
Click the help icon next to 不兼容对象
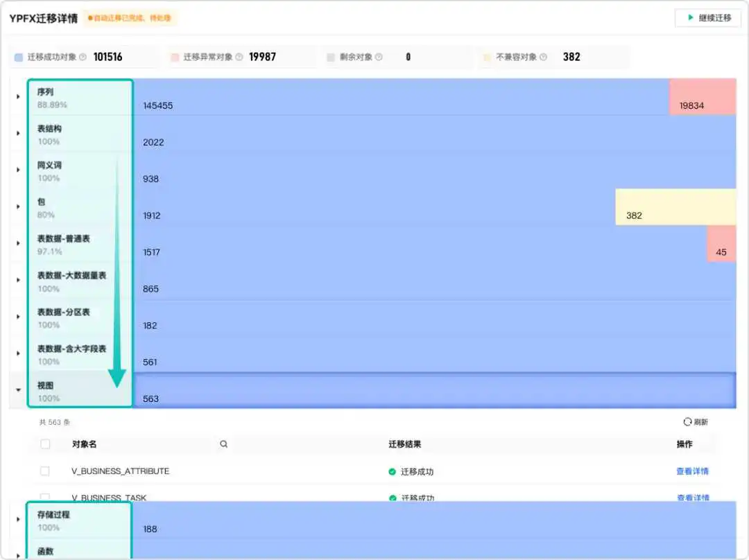coord(542,57)
